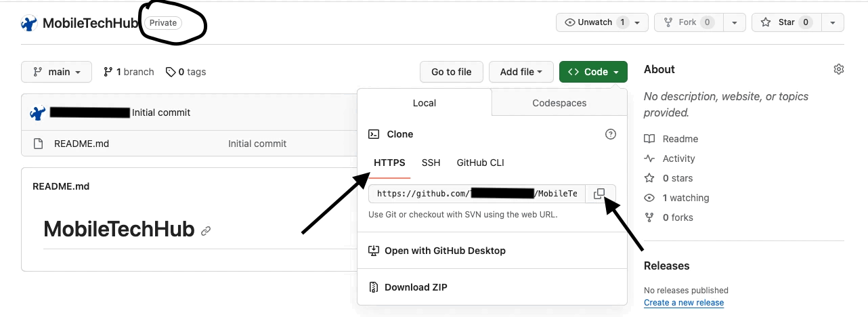Select the GitHub CLI clone option
The width and height of the screenshot is (868, 317).
480,163
